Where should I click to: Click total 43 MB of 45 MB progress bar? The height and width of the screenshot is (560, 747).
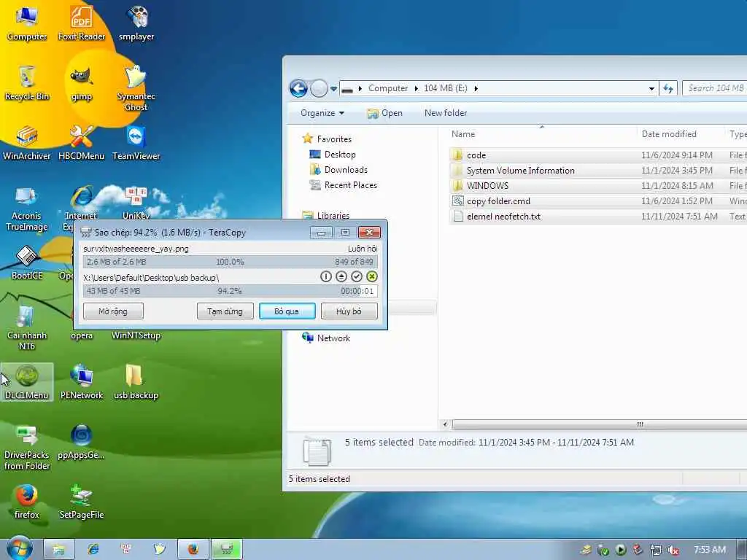(x=230, y=291)
